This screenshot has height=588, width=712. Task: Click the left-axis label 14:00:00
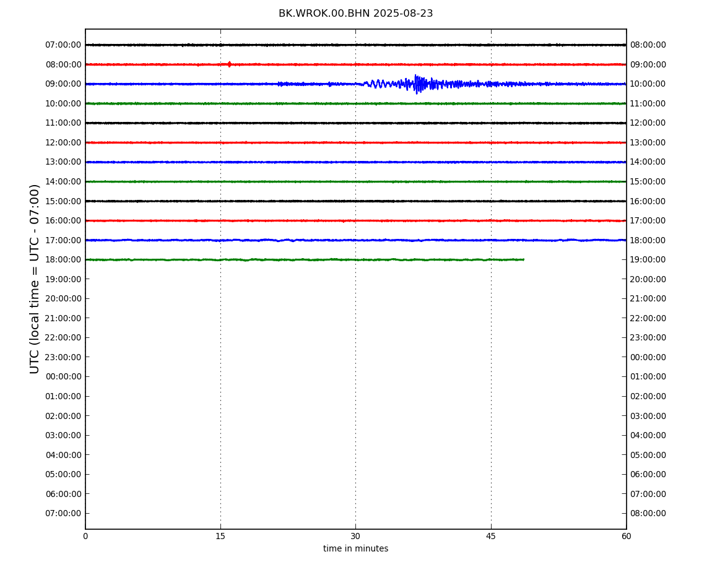coord(64,181)
